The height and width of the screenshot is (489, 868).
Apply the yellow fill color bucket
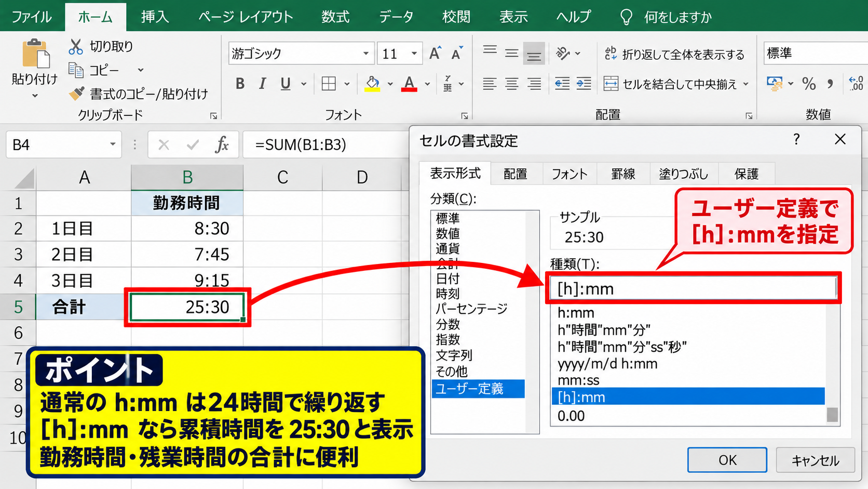click(372, 84)
